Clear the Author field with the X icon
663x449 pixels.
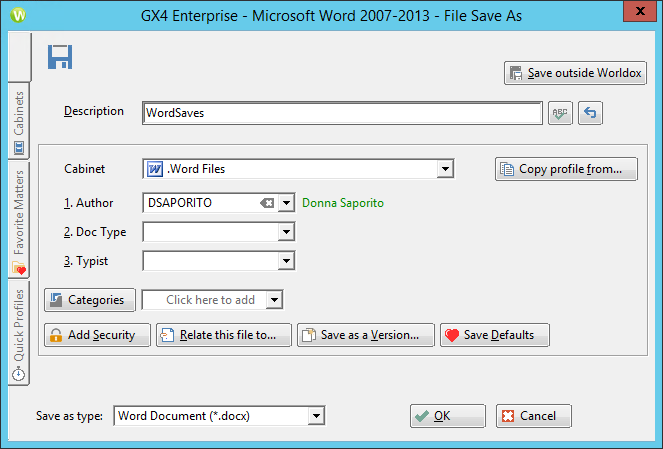(x=267, y=203)
